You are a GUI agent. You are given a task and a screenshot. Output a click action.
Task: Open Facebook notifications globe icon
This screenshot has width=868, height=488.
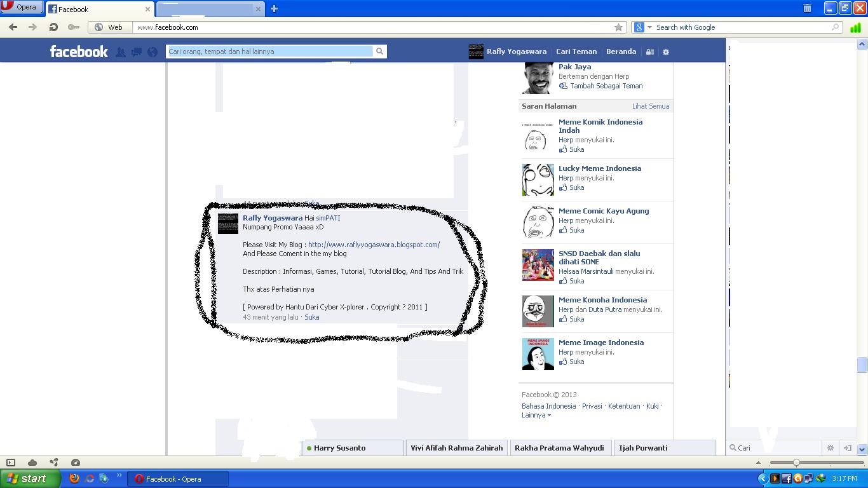(153, 52)
